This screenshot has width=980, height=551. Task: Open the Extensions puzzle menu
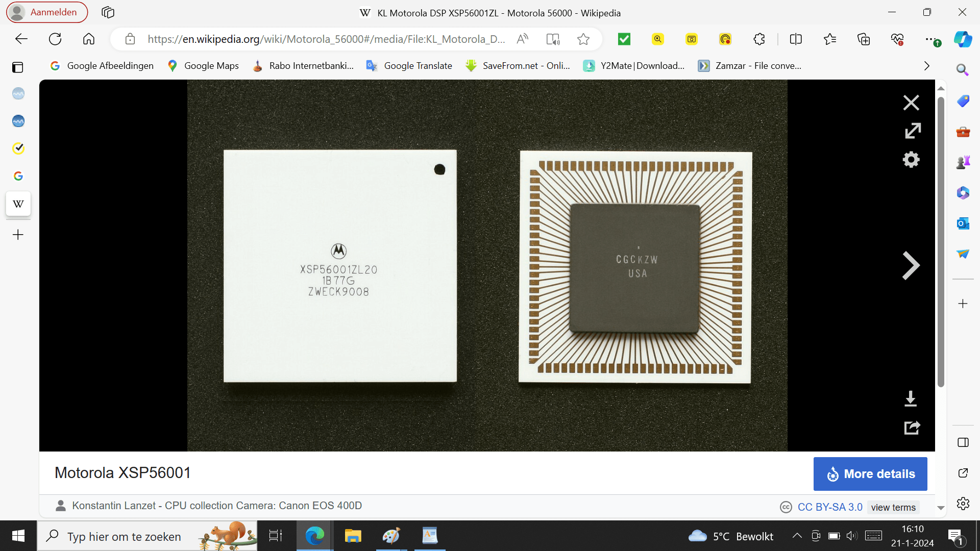point(759,39)
